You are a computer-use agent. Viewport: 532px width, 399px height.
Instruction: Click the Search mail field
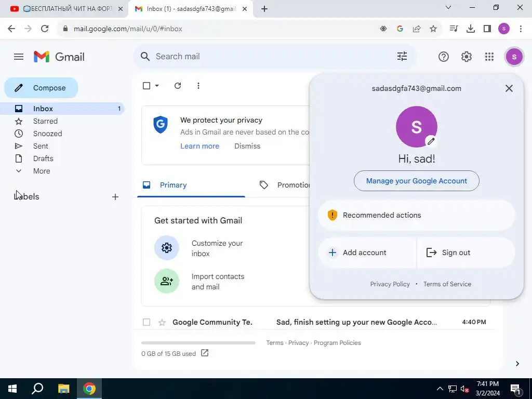pos(275,56)
